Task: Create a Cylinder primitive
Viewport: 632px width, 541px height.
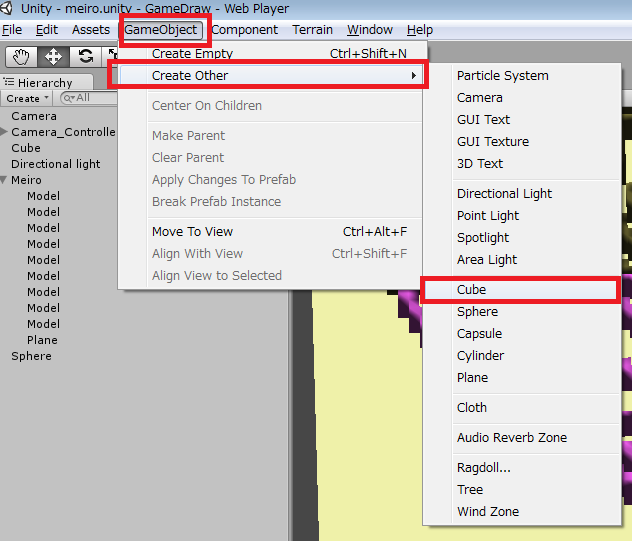Action: (521, 356)
